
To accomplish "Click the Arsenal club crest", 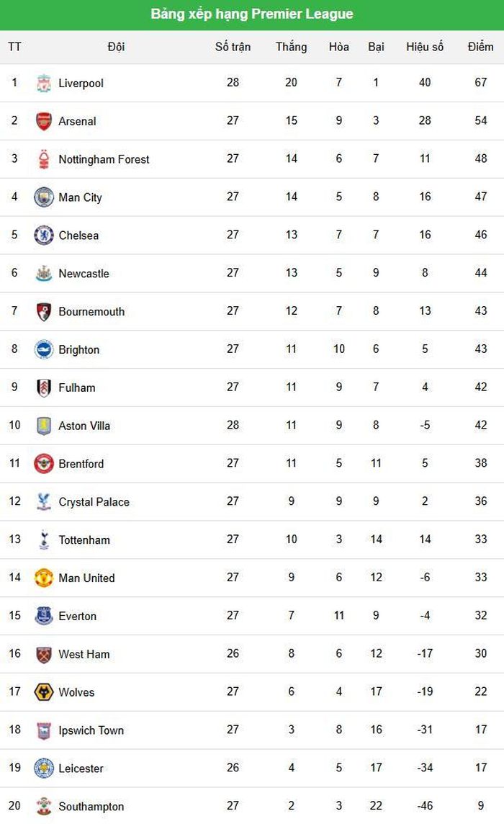I will tap(44, 121).
